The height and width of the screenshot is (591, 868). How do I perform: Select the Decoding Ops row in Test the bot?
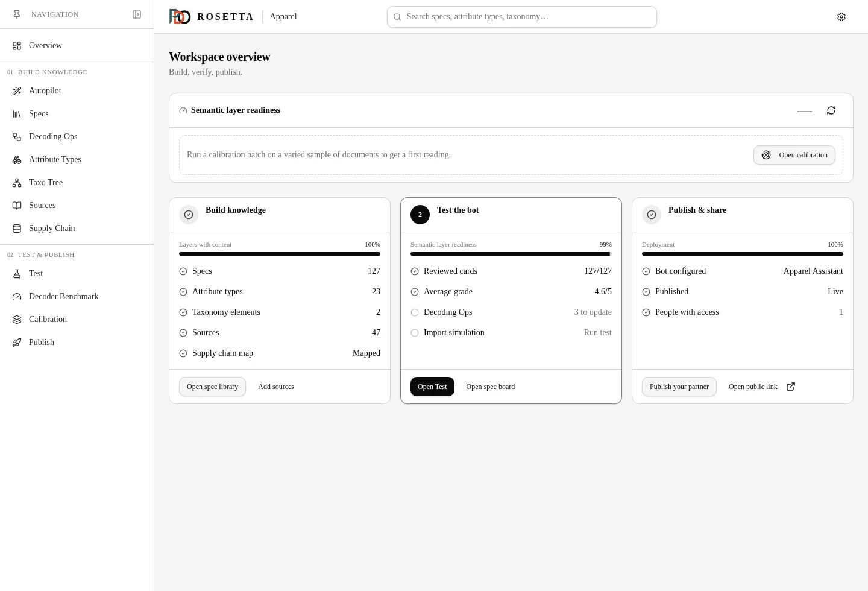[511, 312]
